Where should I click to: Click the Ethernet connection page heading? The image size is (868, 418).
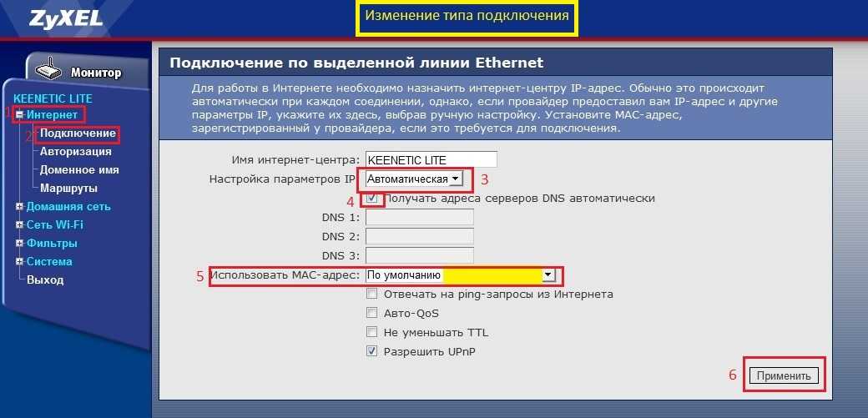coord(356,63)
